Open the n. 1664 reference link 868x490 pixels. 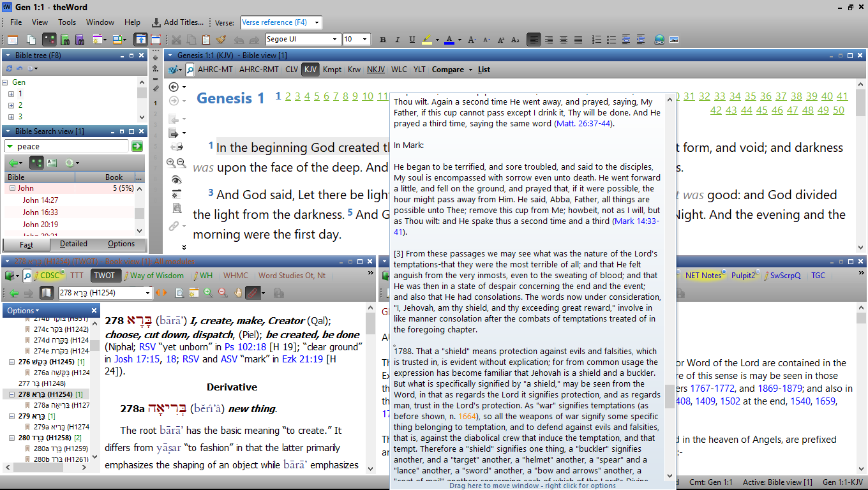pos(467,416)
